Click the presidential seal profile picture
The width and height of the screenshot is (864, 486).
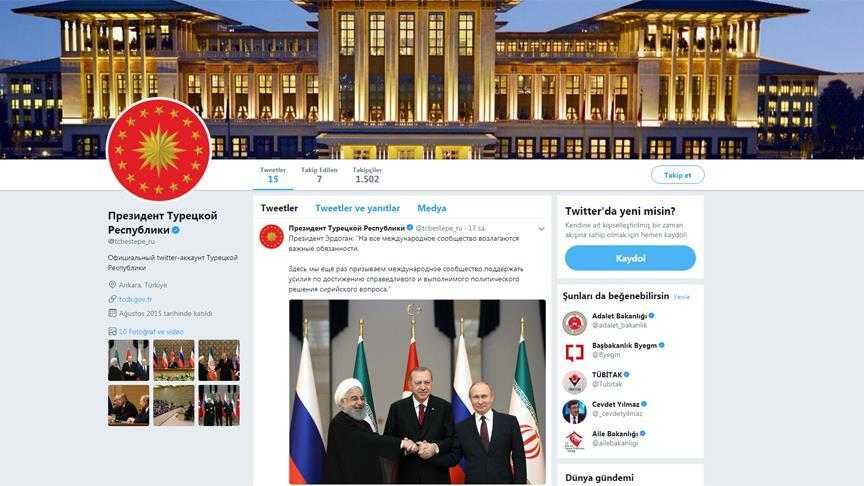point(159,150)
